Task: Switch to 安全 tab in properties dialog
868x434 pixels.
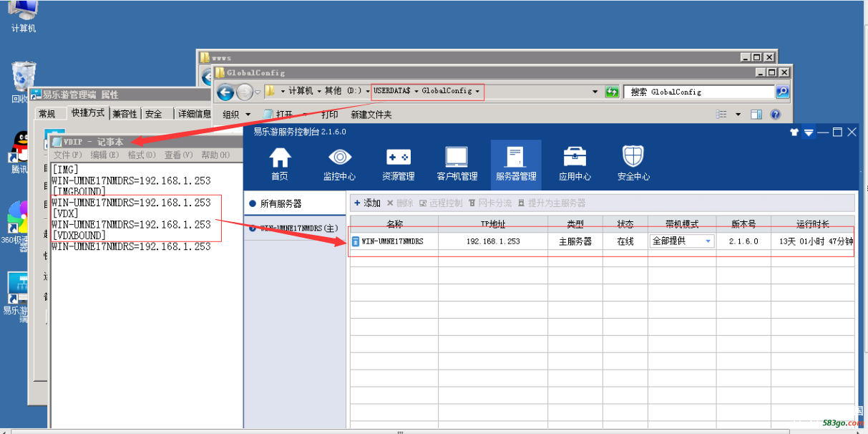Action: point(154,114)
